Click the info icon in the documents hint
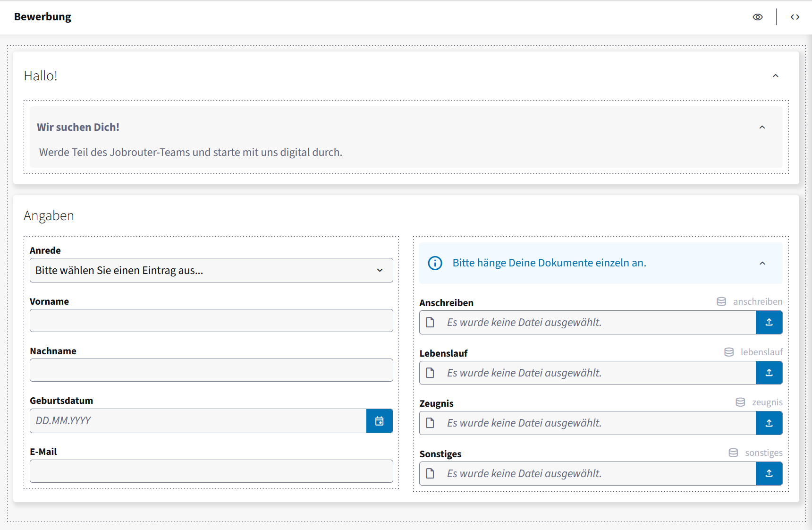 click(x=435, y=263)
